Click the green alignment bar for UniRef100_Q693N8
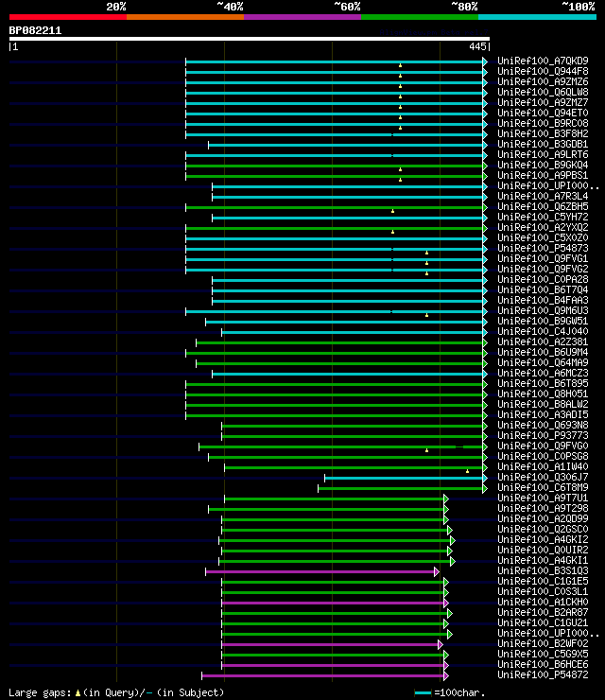This screenshot has height=700, width=605. (x=353, y=427)
